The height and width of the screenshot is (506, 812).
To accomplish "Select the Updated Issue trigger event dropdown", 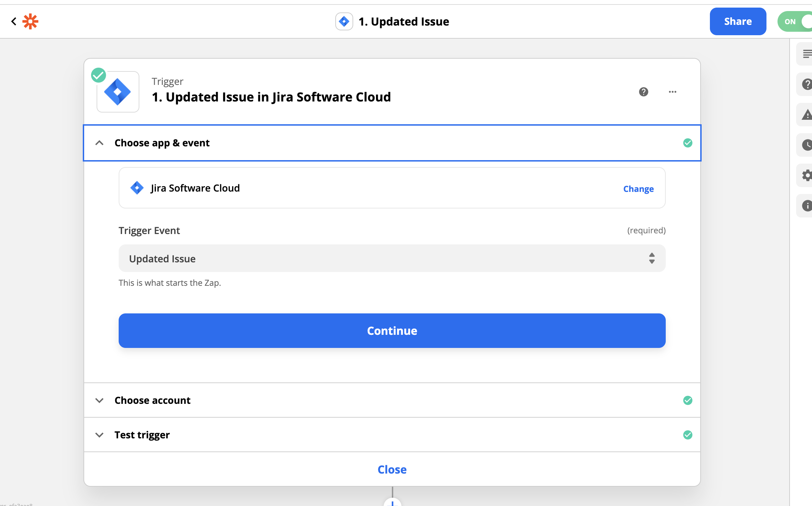I will pos(392,258).
